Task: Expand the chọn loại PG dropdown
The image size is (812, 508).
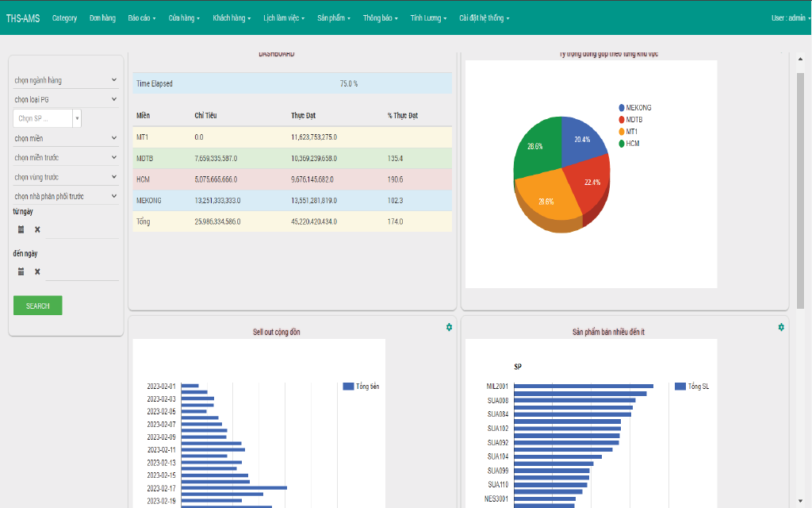Action: [66, 99]
